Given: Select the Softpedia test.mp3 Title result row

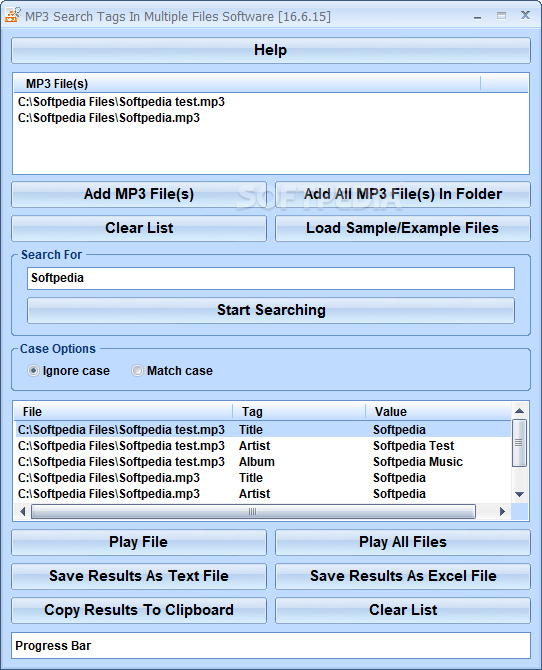Looking at the screenshot, I should coord(263,429).
